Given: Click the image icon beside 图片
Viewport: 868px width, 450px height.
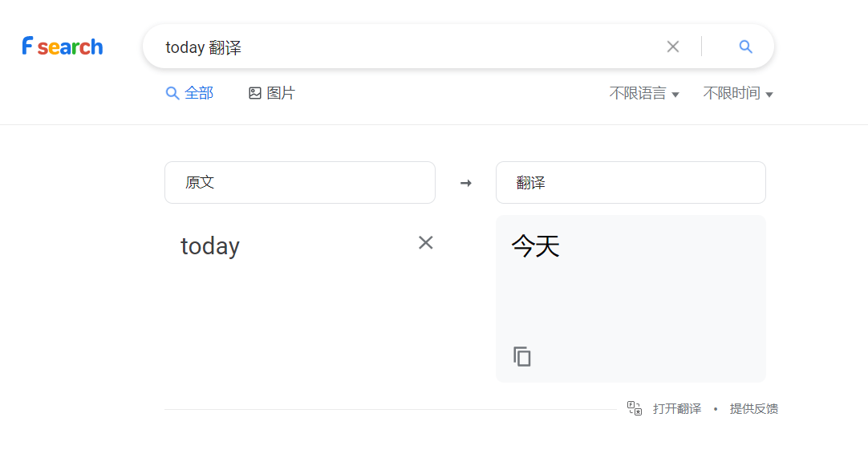Looking at the screenshot, I should (254, 93).
